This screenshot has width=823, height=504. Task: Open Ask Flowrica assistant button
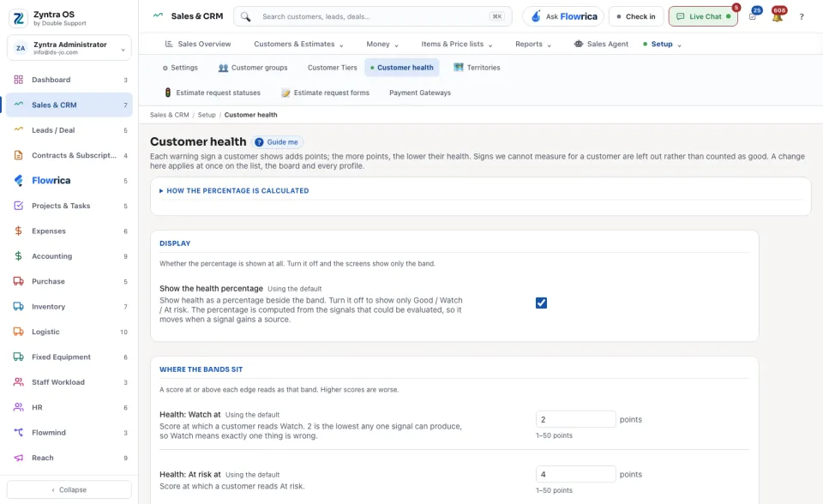(563, 17)
